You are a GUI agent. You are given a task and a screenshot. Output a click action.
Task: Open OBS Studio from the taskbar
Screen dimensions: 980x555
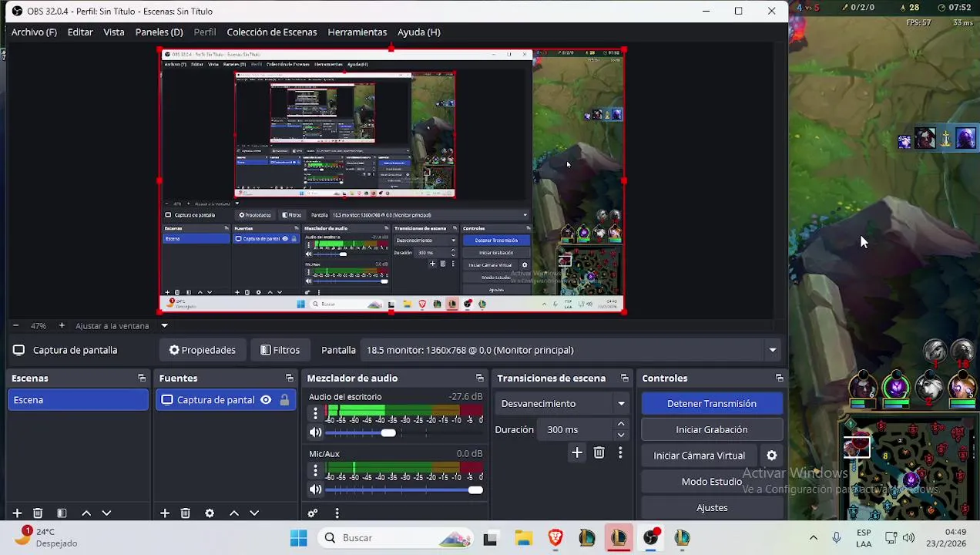point(651,538)
